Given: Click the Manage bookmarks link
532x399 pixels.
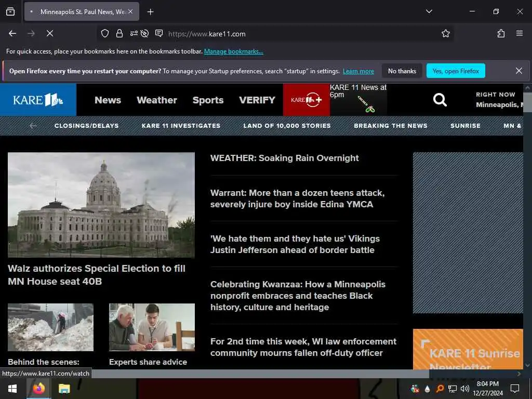Looking at the screenshot, I should click(x=233, y=51).
